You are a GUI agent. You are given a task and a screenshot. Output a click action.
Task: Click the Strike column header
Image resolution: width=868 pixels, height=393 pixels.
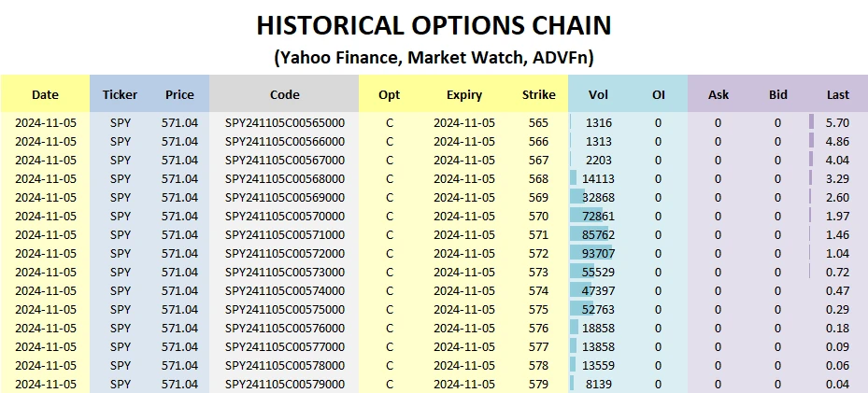pos(539,94)
